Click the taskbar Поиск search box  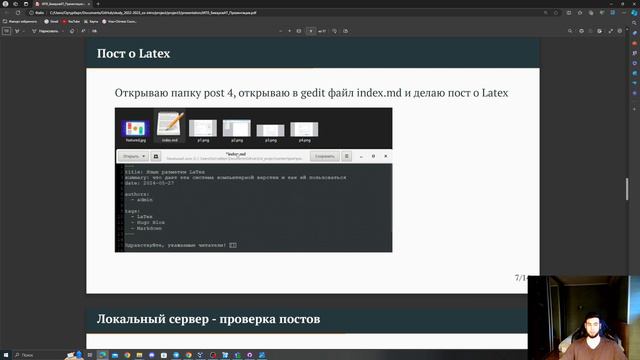[39, 355]
